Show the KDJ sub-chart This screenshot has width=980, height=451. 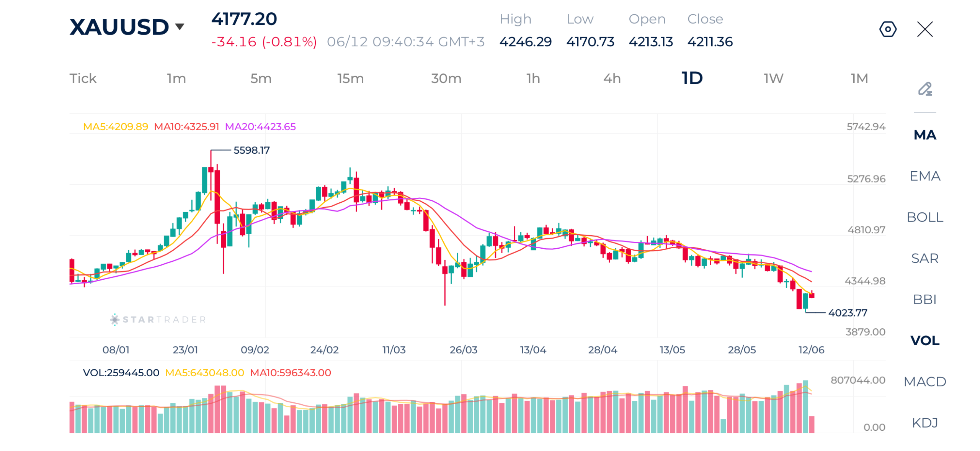[x=924, y=422]
